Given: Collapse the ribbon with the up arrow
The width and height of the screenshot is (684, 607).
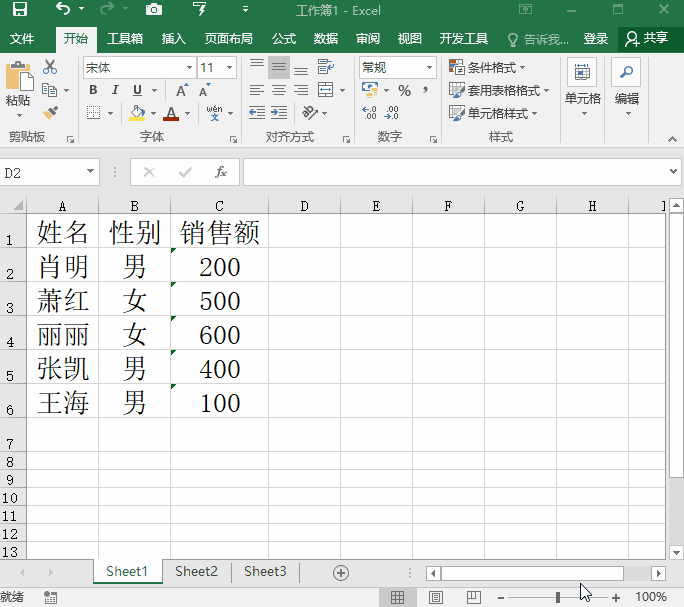Looking at the screenshot, I should (672, 139).
